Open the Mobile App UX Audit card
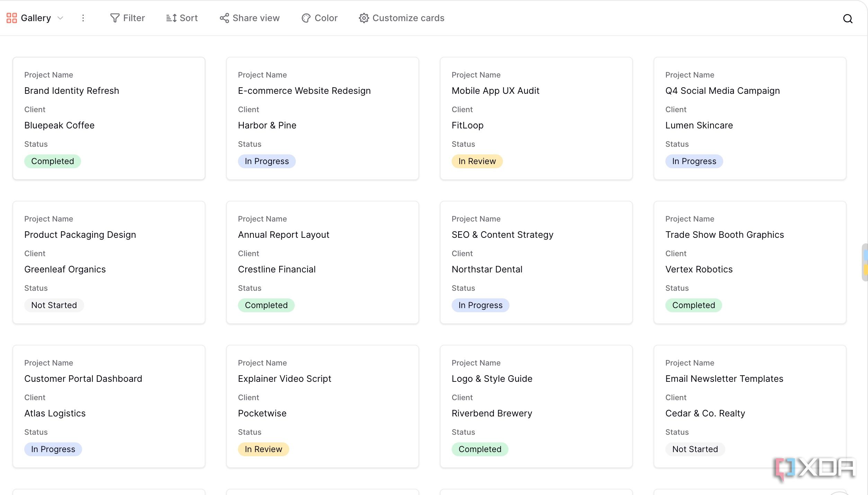This screenshot has height=495, width=868. coord(536,118)
